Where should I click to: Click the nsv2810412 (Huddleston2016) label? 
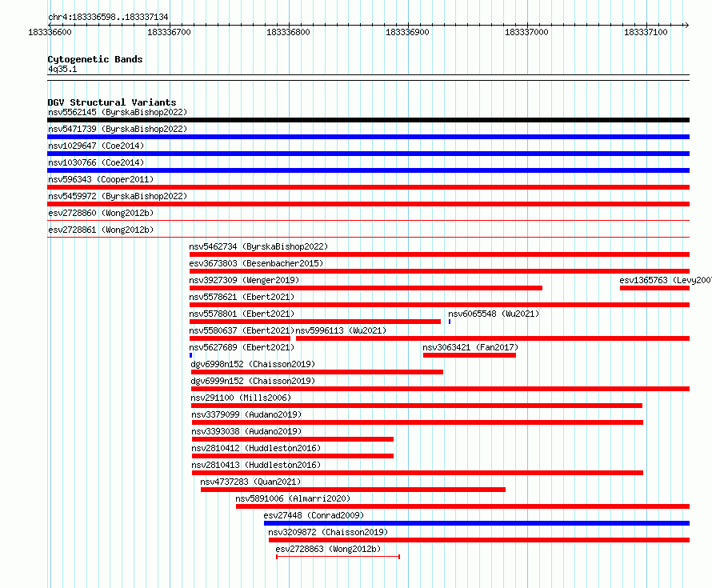[x=256, y=448]
